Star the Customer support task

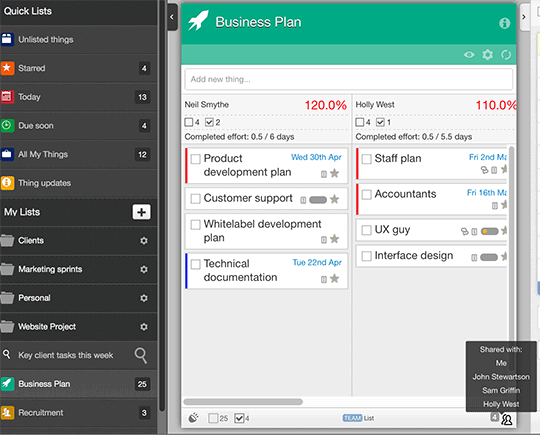pos(334,199)
